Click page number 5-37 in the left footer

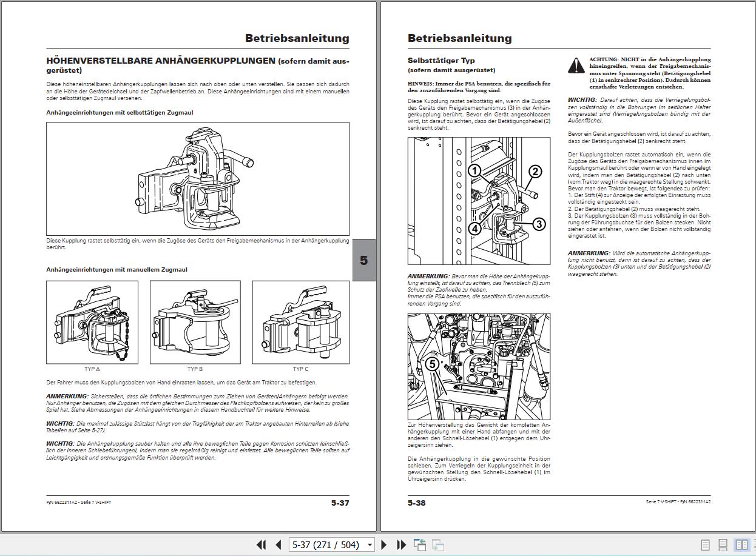340,503
